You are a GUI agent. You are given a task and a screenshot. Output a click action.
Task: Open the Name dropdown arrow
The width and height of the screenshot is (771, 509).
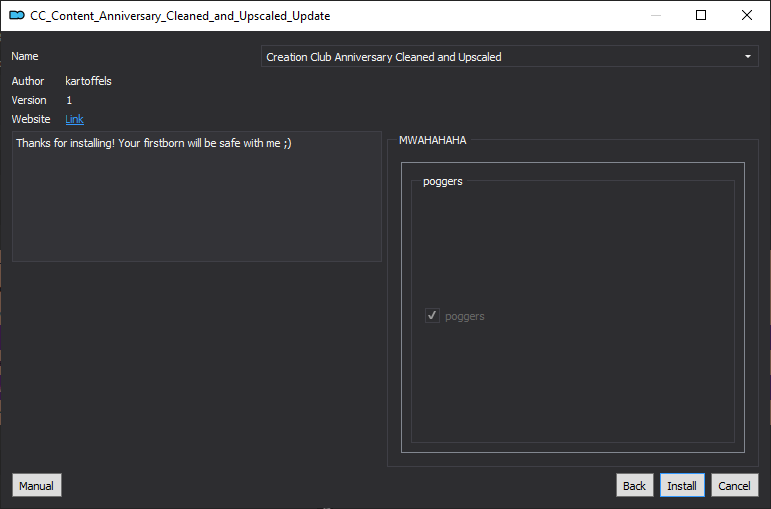[x=747, y=57]
